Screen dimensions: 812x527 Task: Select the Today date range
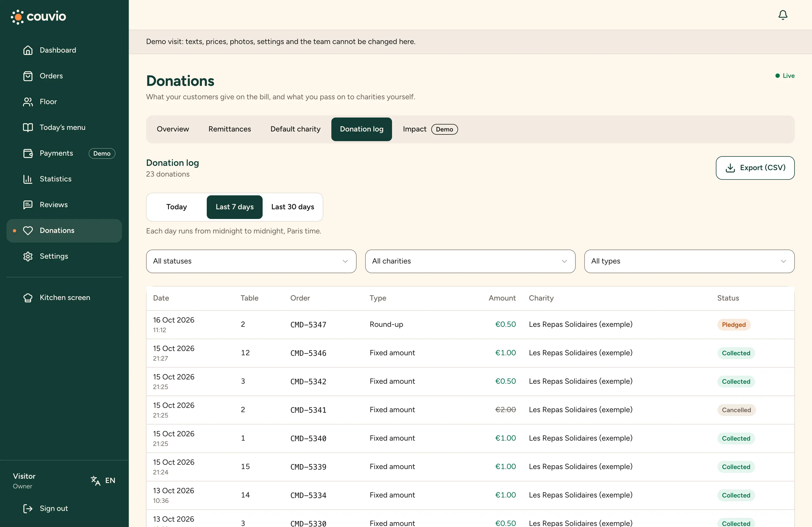(176, 207)
